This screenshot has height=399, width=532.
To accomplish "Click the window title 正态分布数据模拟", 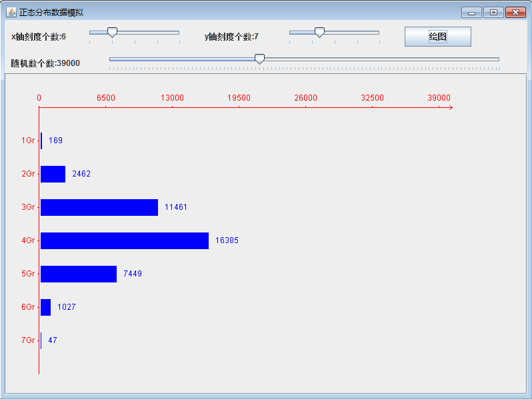I will 51,13.
